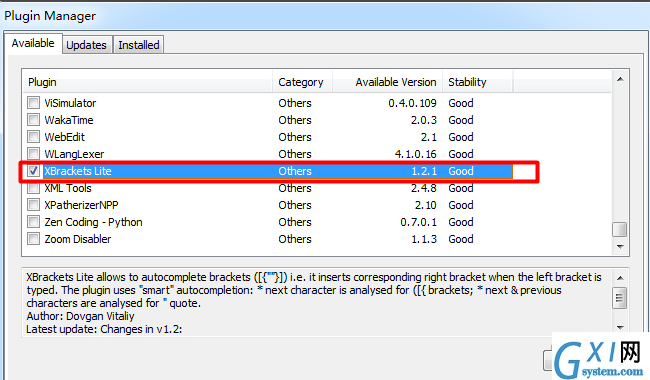This screenshot has height=380, width=650.
Task: Click version 2.4.8 of XML Tools
Action: pyautogui.click(x=424, y=188)
